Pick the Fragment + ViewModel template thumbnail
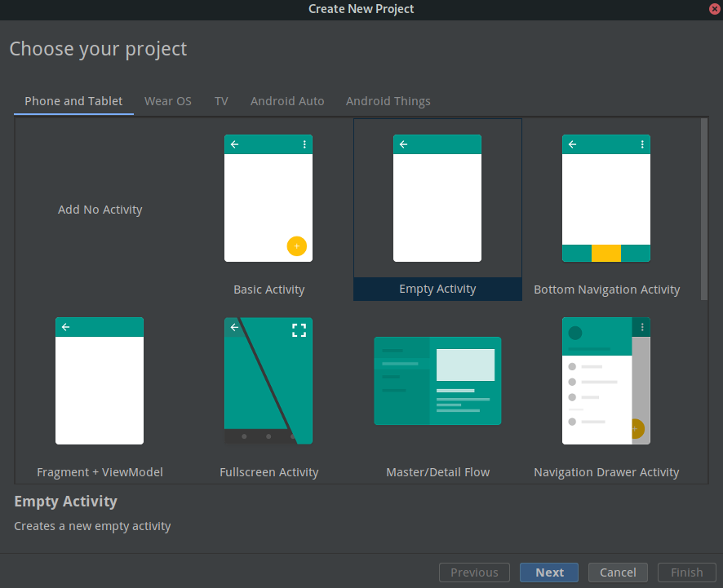Image resolution: width=723 pixels, height=588 pixels. 100,381
